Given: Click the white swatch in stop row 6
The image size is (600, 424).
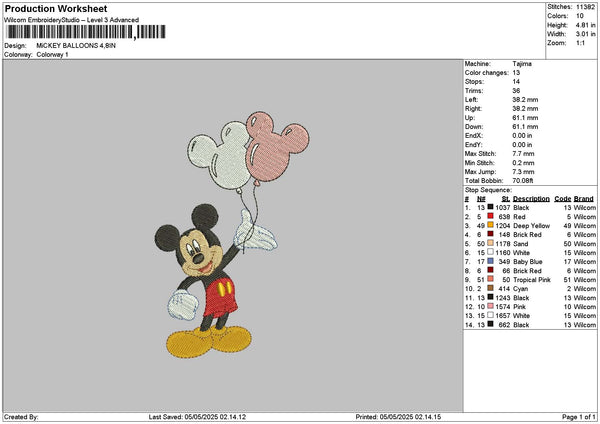Looking at the screenshot, I should (490, 252).
